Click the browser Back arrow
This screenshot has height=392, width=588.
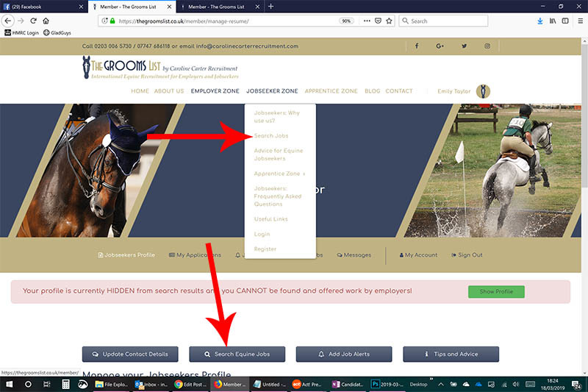click(x=8, y=21)
